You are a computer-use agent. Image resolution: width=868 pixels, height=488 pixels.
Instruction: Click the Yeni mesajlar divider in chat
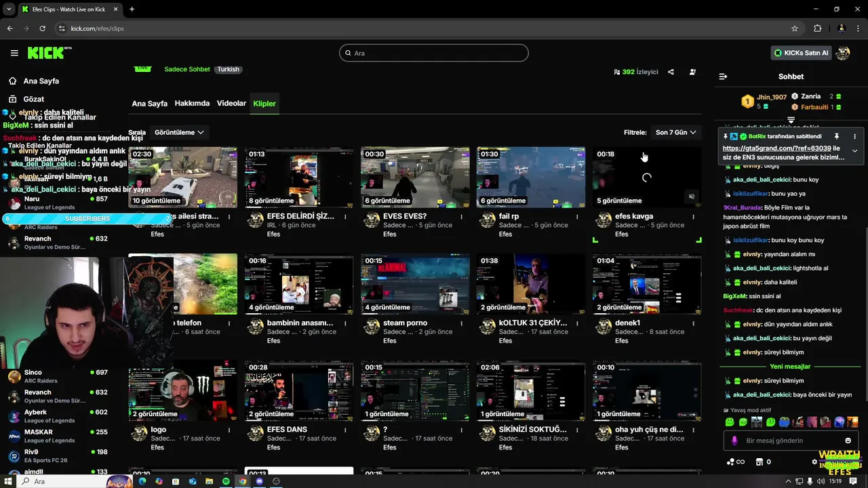790,367
